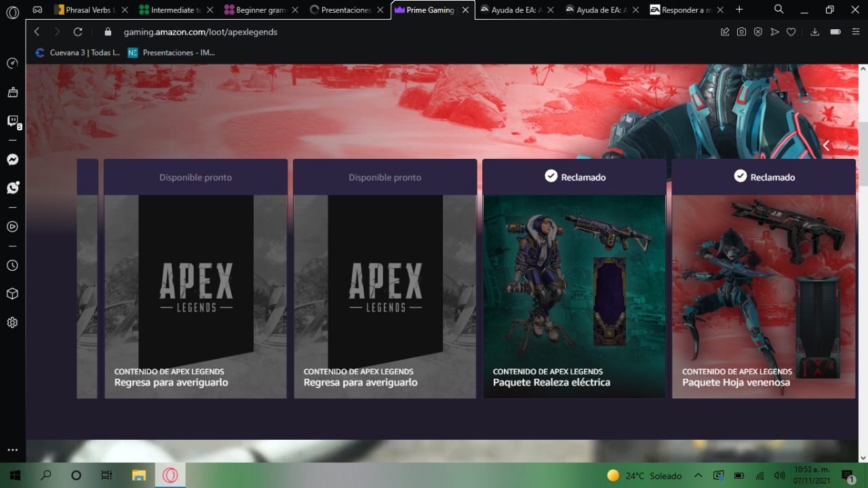Click the Paquete Realeza eléctrica title
This screenshot has height=488, width=868.
click(x=551, y=382)
